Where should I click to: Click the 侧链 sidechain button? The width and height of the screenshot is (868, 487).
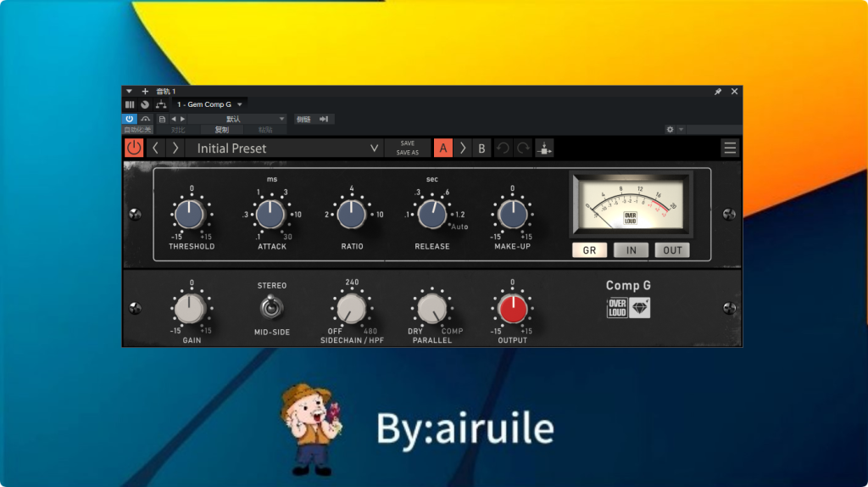303,119
